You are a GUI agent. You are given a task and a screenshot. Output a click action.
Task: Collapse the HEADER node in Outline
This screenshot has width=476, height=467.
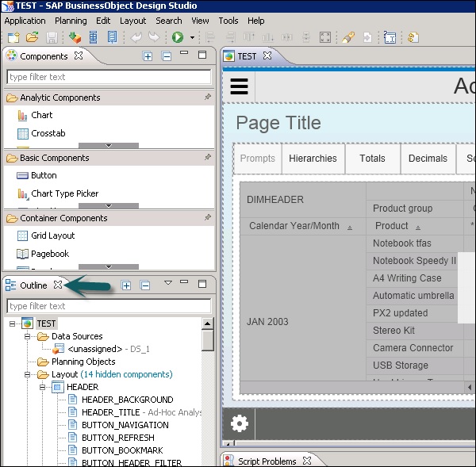tap(44, 387)
